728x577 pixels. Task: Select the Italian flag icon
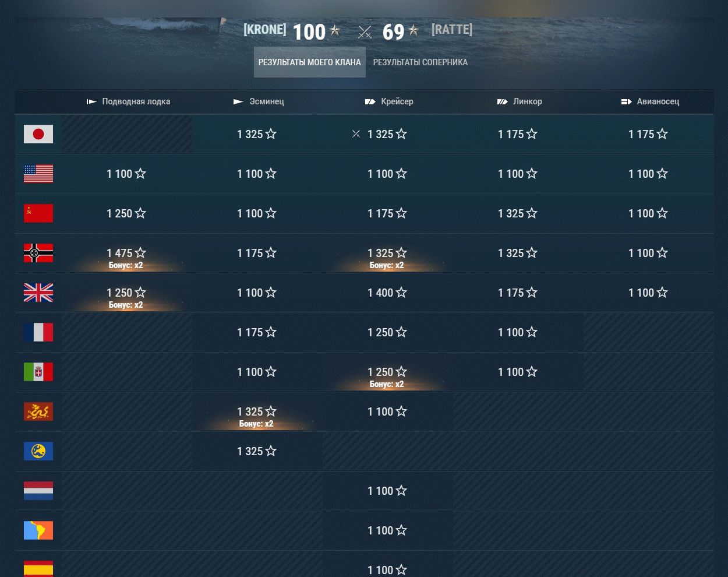click(x=38, y=372)
